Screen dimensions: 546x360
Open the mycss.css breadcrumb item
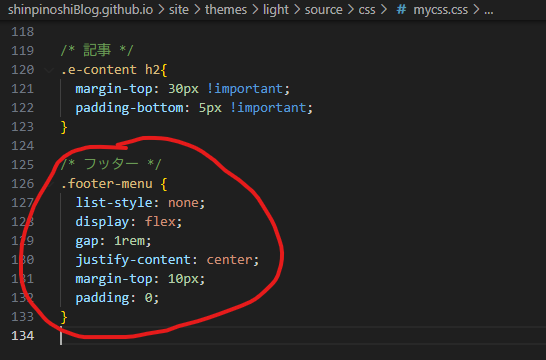coord(440,10)
